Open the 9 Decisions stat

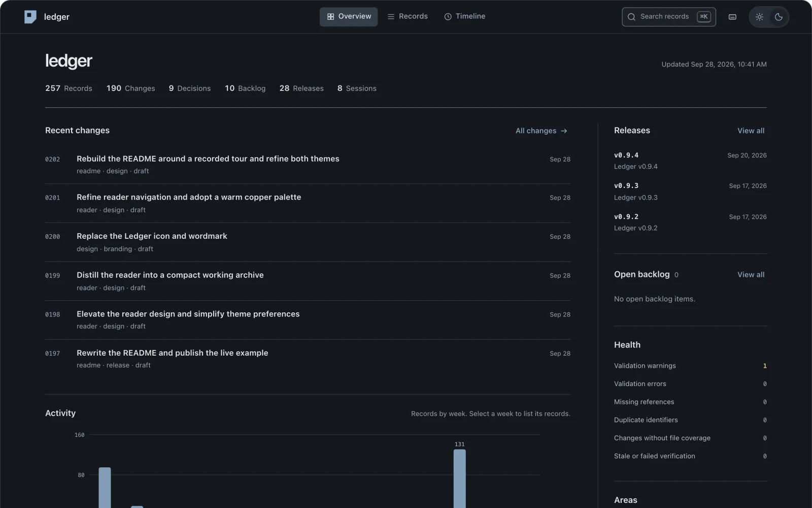[190, 88]
